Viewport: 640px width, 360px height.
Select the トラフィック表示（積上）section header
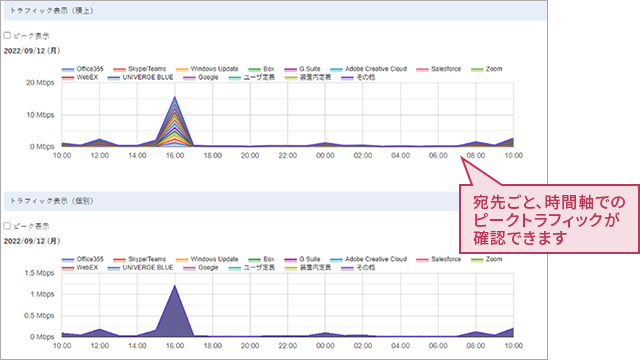[x=275, y=11]
